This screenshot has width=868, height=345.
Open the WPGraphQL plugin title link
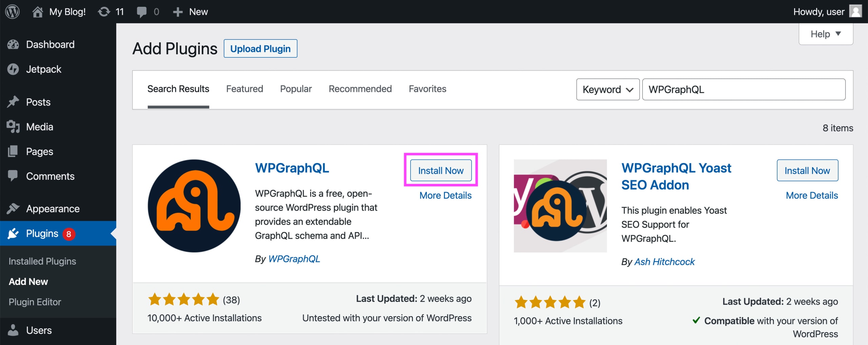292,168
